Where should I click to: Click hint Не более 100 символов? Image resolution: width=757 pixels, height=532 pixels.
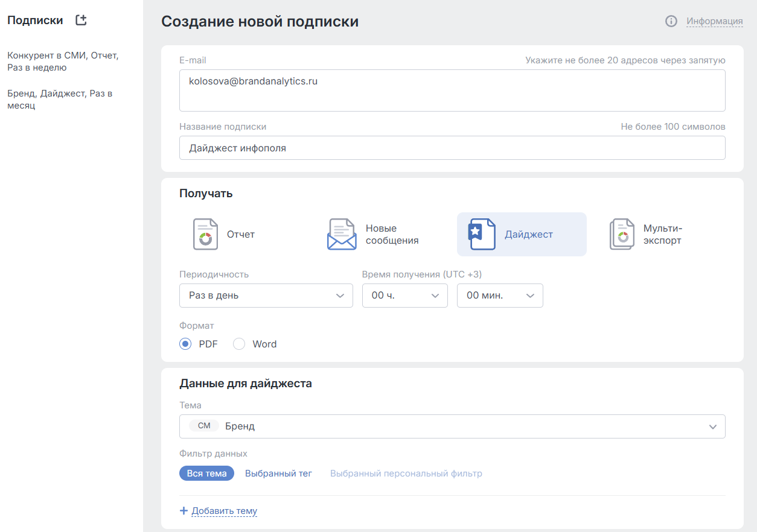click(673, 127)
